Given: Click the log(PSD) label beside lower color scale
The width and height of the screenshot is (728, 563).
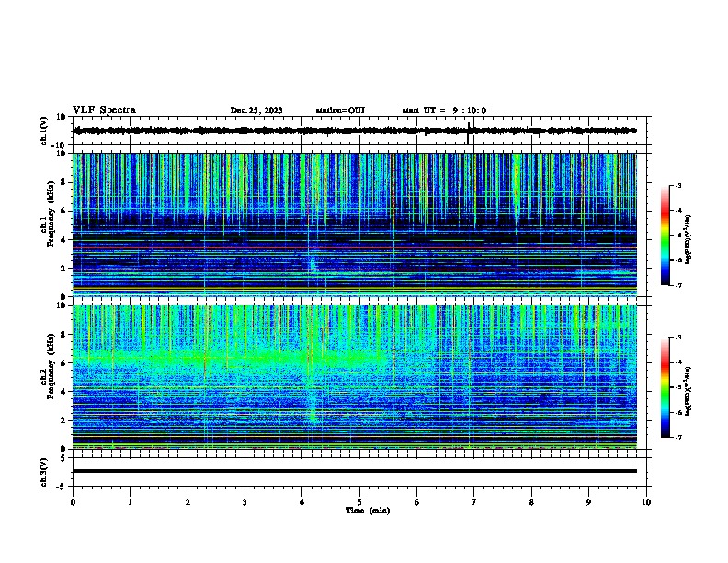Looking at the screenshot, I should tap(688, 391).
